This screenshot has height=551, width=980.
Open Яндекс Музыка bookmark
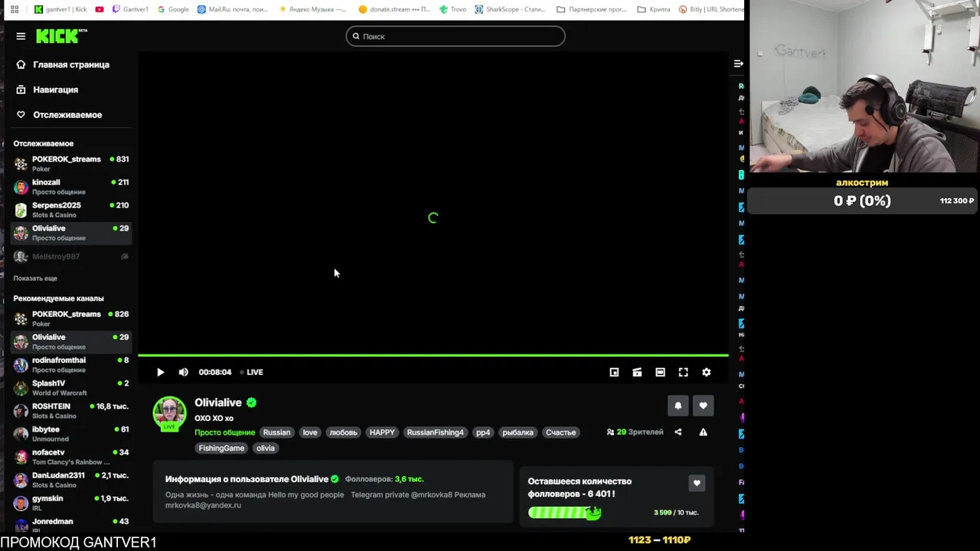pos(312,9)
